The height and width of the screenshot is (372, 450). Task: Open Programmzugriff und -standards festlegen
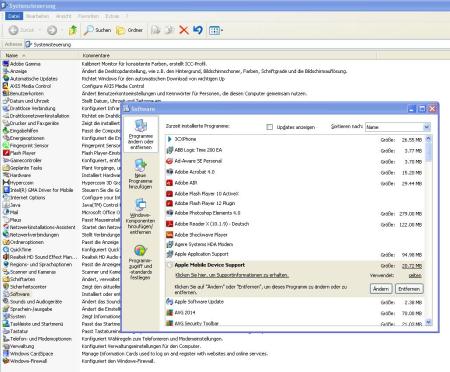click(x=140, y=263)
